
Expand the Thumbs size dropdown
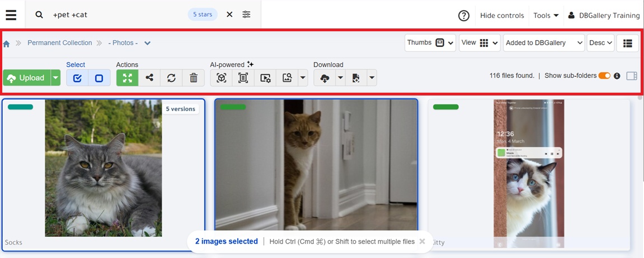tap(430, 43)
